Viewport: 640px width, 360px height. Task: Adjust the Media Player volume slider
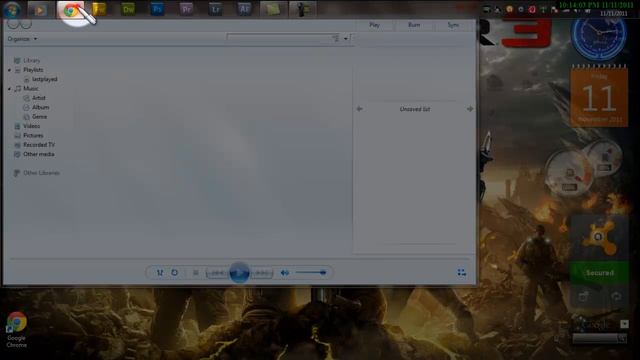(311, 273)
